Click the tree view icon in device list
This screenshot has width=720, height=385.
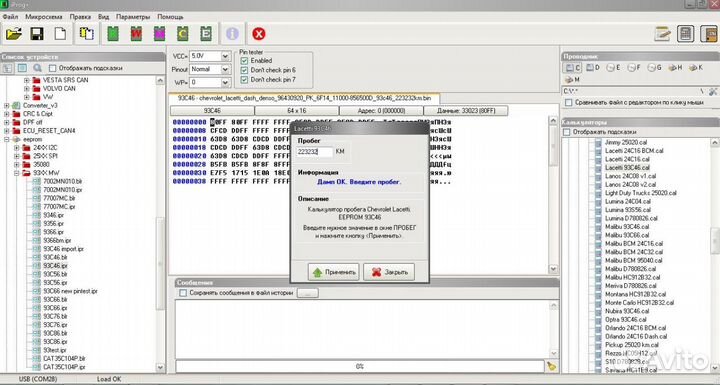coord(7,68)
